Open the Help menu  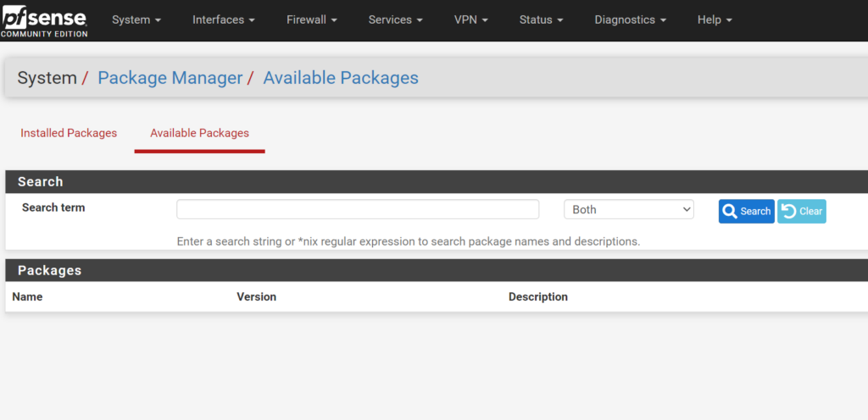[x=715, y=19]
